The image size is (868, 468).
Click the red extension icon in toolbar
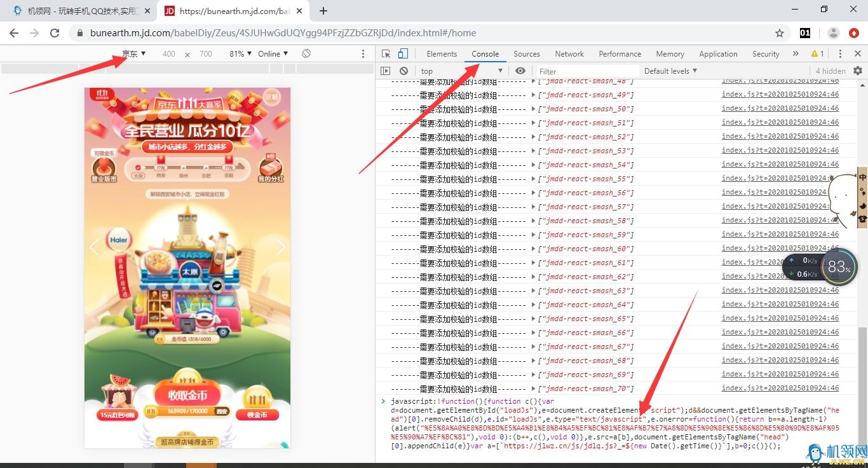point(854,33)
